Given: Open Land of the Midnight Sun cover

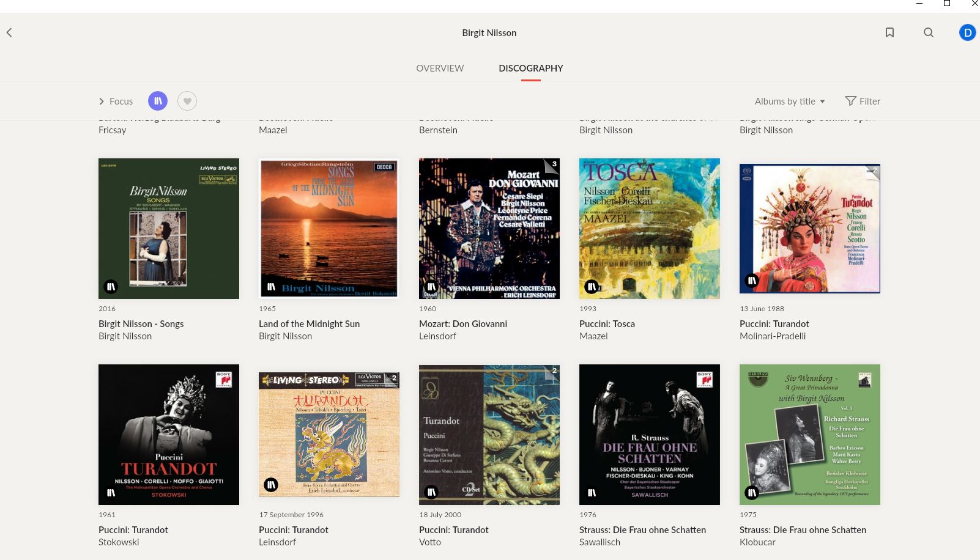Looking at the screenshot, I should coord(329,229).
